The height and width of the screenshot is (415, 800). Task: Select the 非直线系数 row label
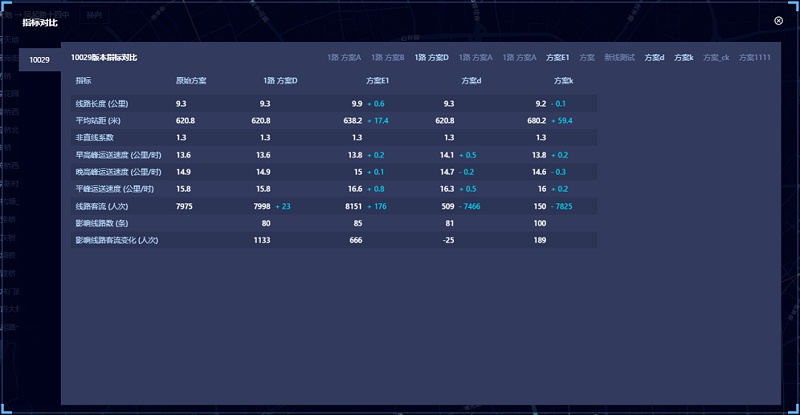coord(95,137)
